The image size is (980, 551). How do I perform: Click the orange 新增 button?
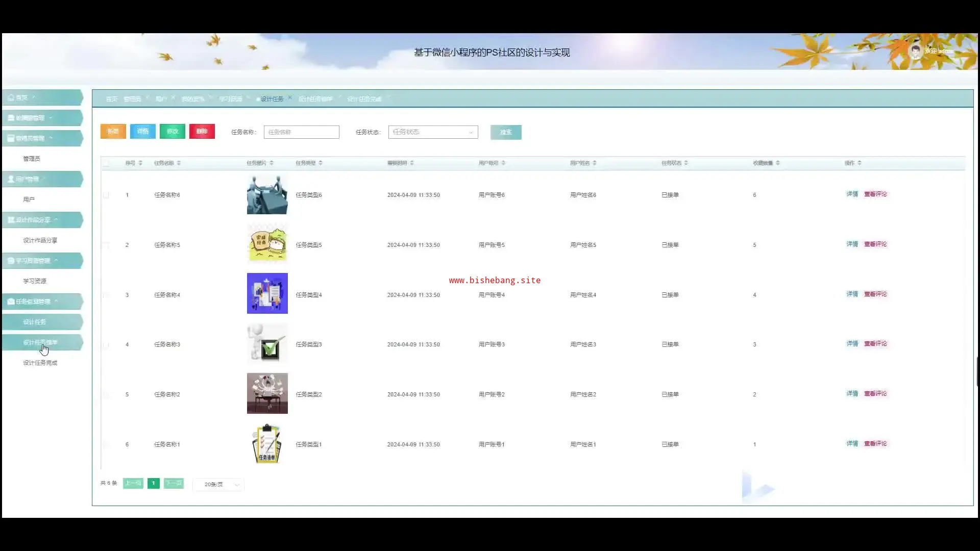113,132
